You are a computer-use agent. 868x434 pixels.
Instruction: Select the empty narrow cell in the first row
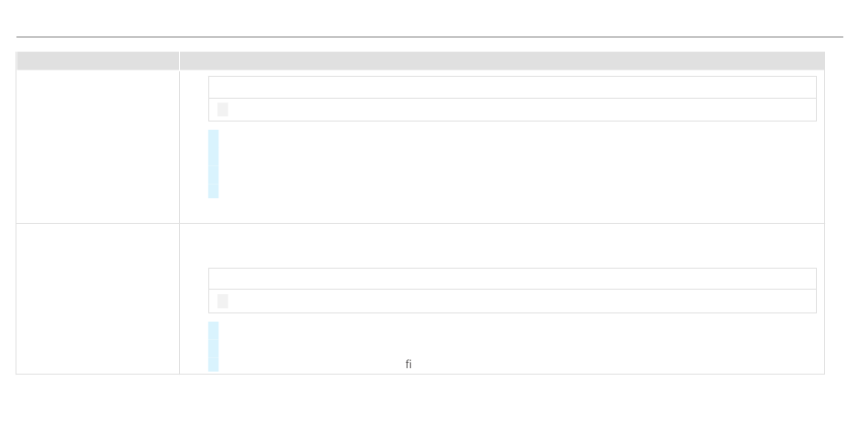pos(98,147)
